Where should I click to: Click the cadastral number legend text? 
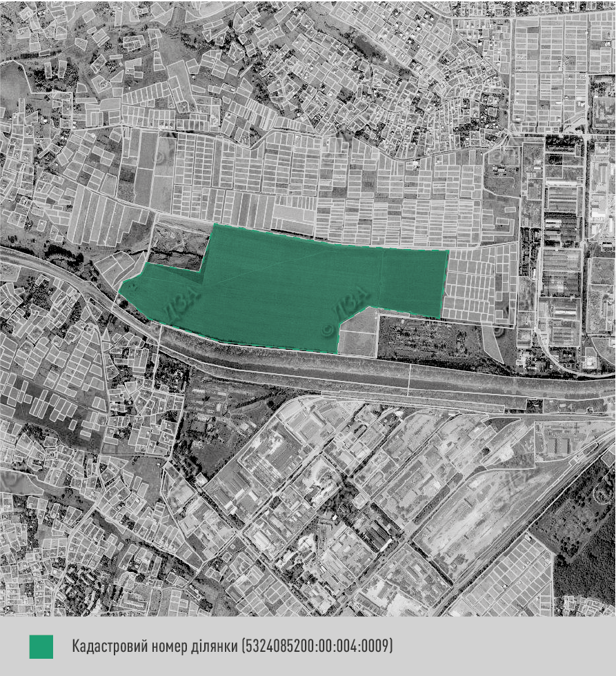(232, 646)
